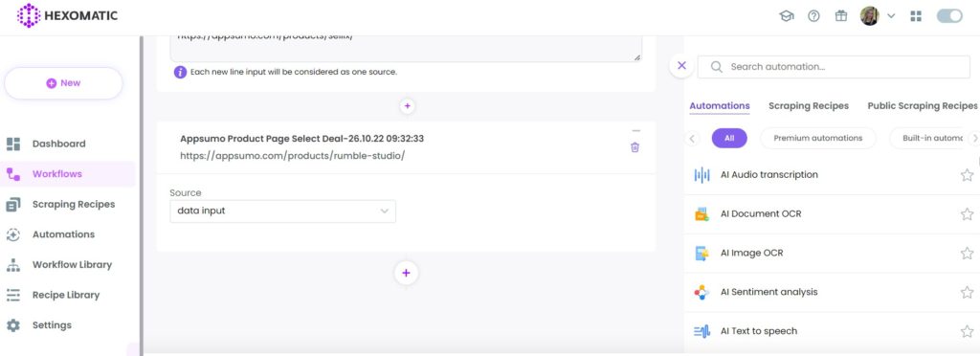Open the academy graduation cap icon
Viewport: 980px width, 356px height.
point(787,16)
